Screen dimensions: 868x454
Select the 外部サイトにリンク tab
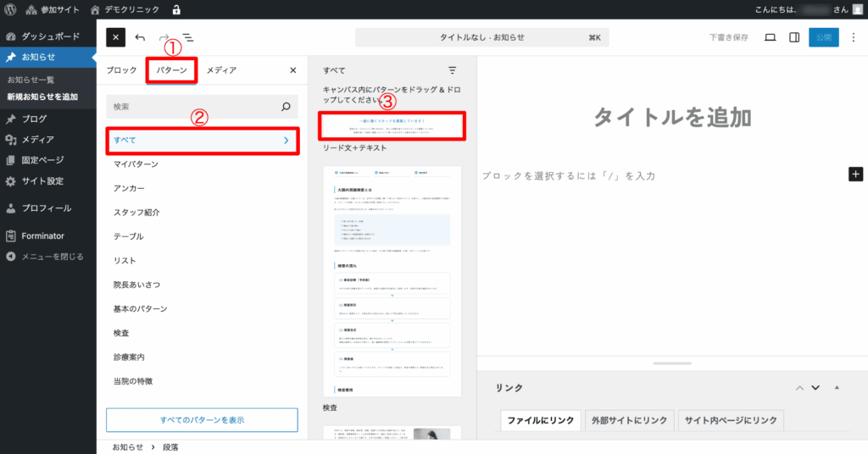629,420
